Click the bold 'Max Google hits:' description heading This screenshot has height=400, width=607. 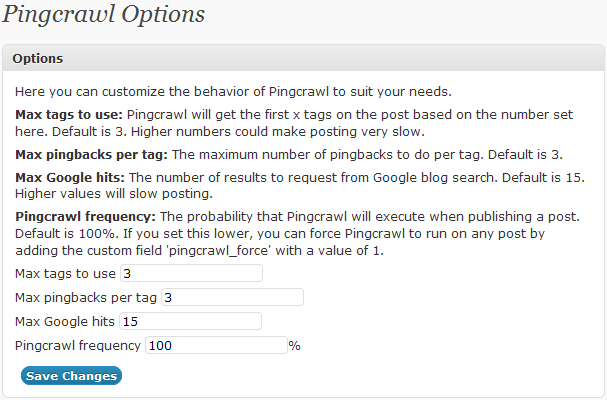point(70,177)
